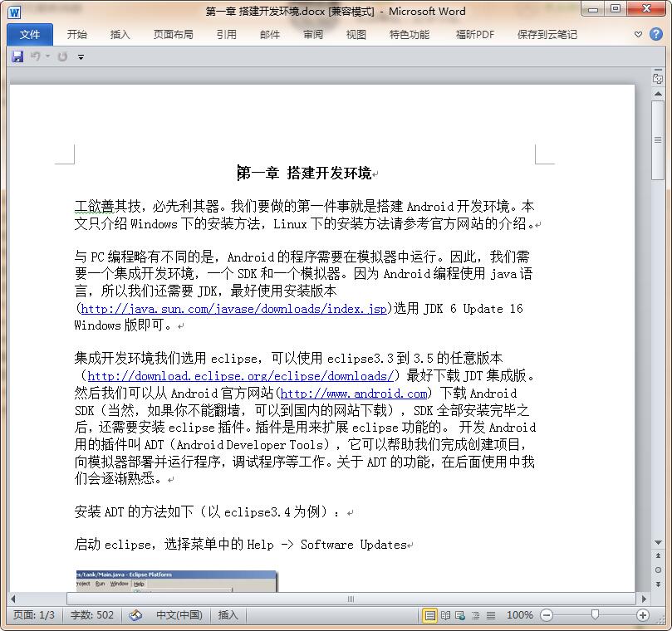
Task: Click 字数: 502 to open word count
Action: point(91,615)
